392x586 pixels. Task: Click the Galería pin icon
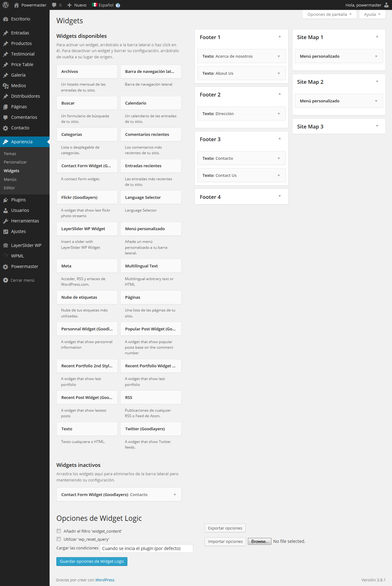tap(6, 75)
